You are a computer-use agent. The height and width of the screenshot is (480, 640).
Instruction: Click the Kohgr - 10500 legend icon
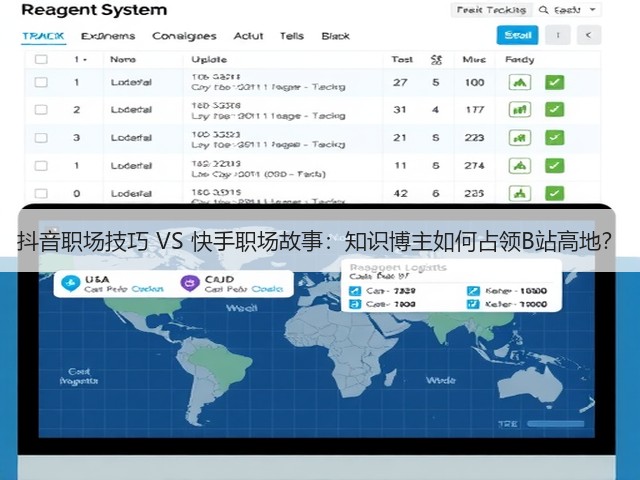click(x=473, y=291)
